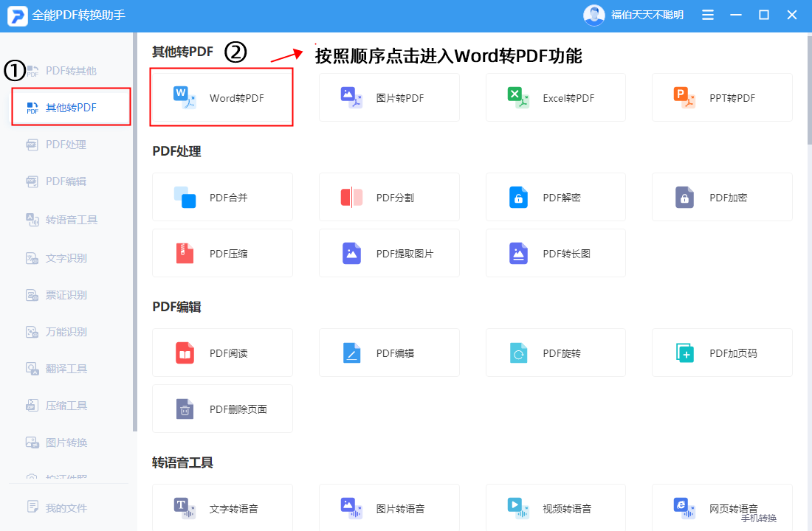This screenshot has height=531, width=812.
Task: Open the Excel转PDF converter icon
Action: pos(518,98)
